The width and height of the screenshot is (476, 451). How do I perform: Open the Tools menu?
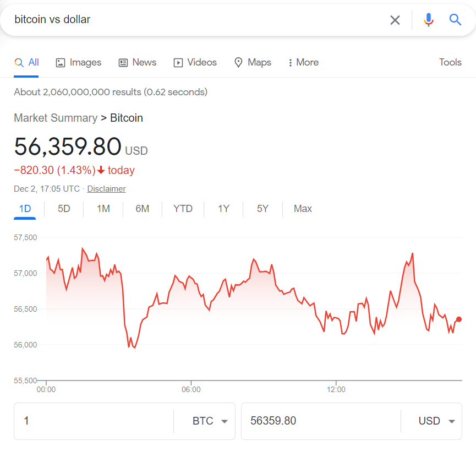(x=450, y=62)
